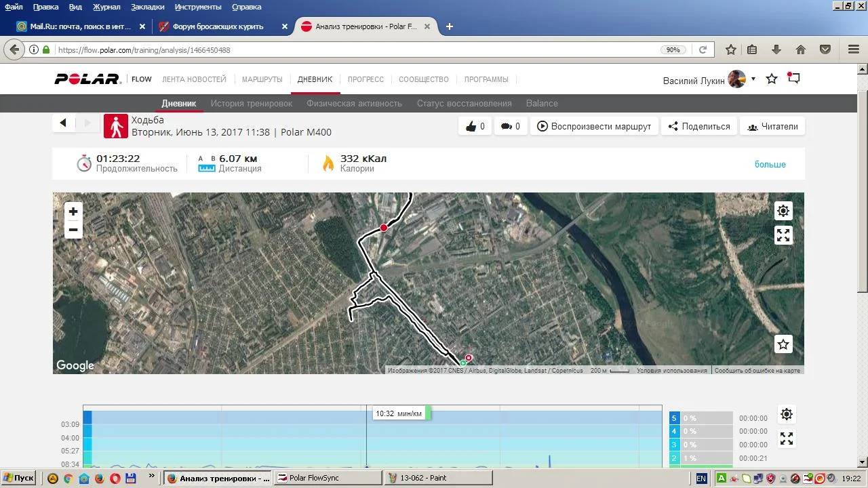Expand user menu arrow beside Василий Лукин
The image size is (868, 488).
coord(753,79)
